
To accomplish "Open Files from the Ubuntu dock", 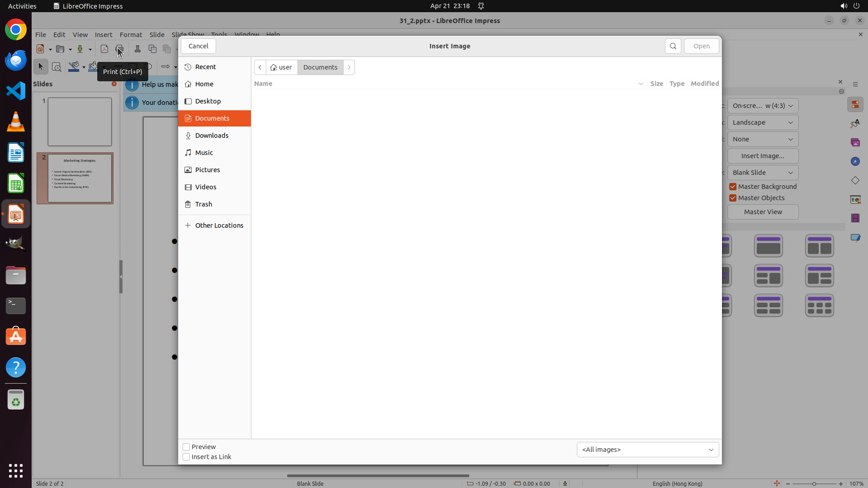I will click(x=16, y=275).
